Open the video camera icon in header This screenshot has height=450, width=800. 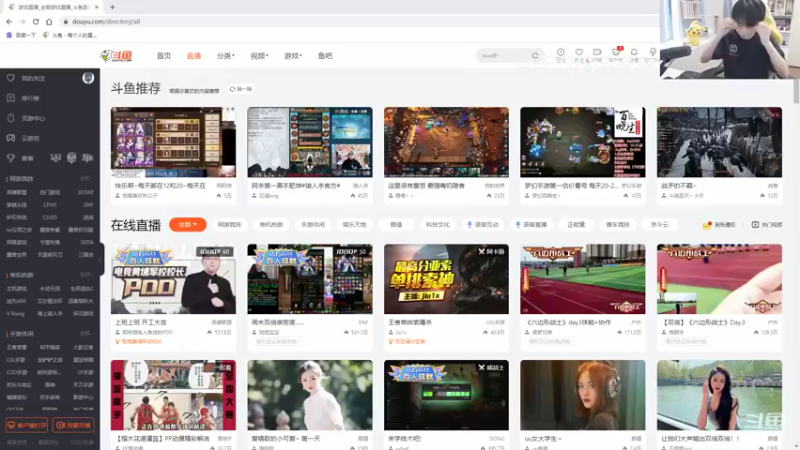click(597, 53)
